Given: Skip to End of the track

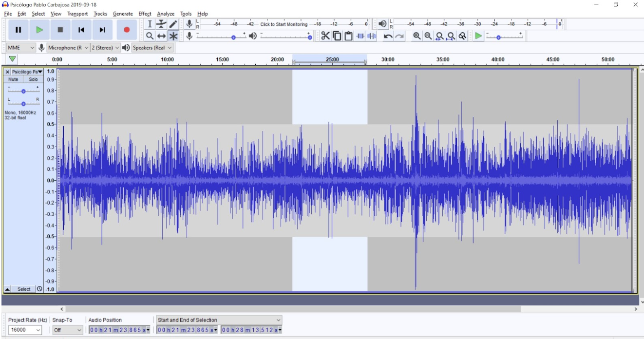Looking at the screenshot, I should [x=102, y=30].
